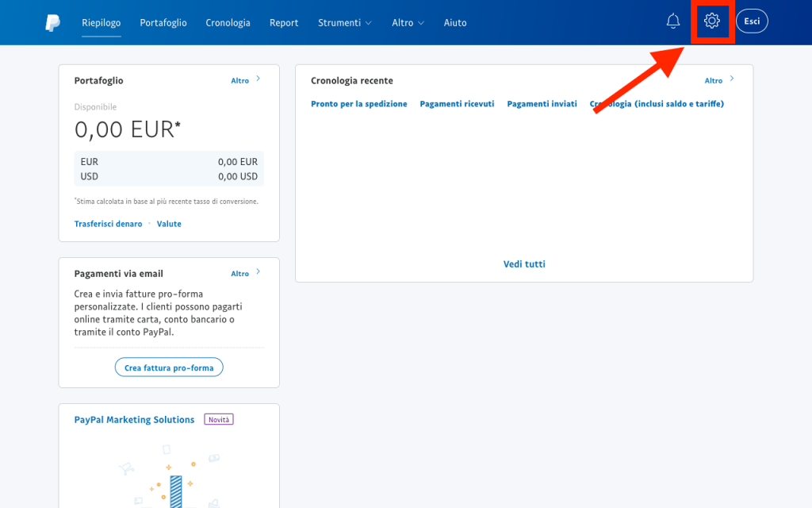Select the Pagamenti ricevuti tab
This screenshot has width=812, height=508.
[x=457, y=104]
